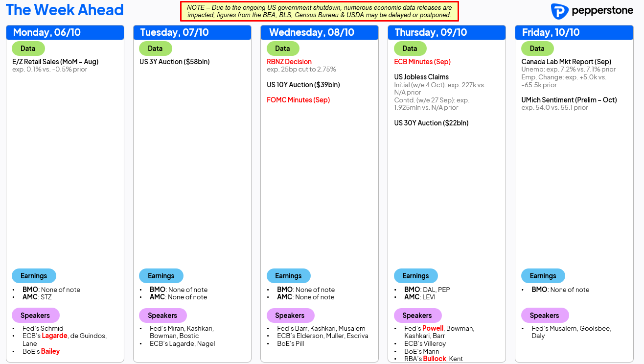Click "RBA's Bullock, Kent" on Thursday

(433, 359)
